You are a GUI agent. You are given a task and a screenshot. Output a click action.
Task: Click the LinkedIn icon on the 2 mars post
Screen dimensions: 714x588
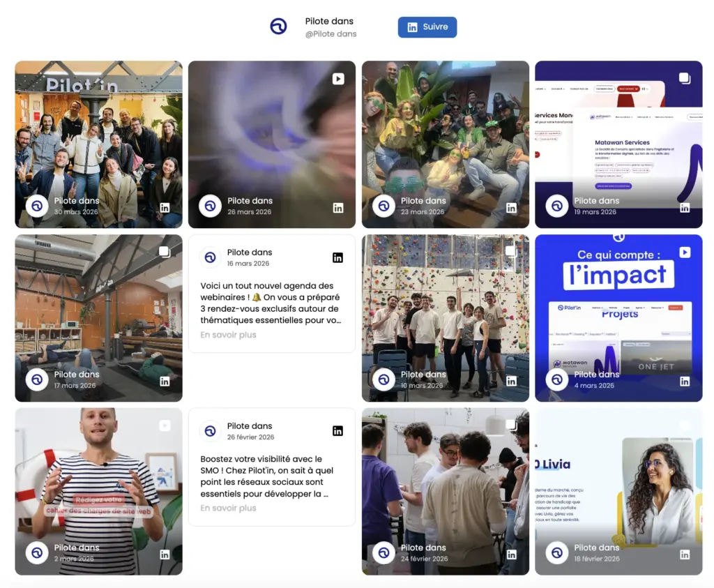pyautogui.click(x=165, y=555)
